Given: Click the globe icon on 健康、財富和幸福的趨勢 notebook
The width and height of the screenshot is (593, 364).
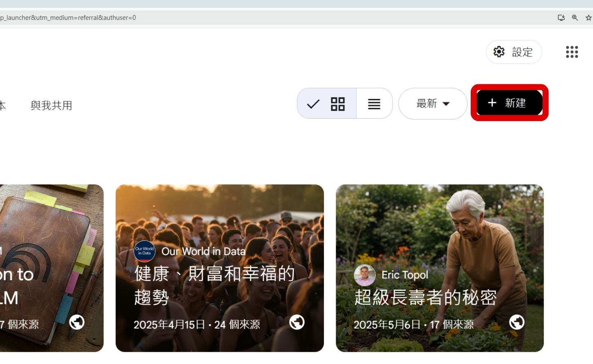Looking at the screenshot, I should point(297,322).
